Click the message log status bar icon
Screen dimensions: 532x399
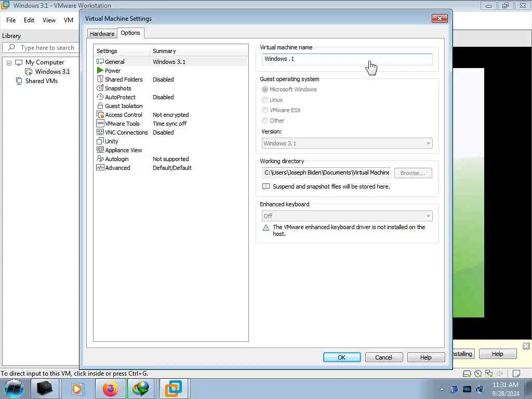[516, 374]
